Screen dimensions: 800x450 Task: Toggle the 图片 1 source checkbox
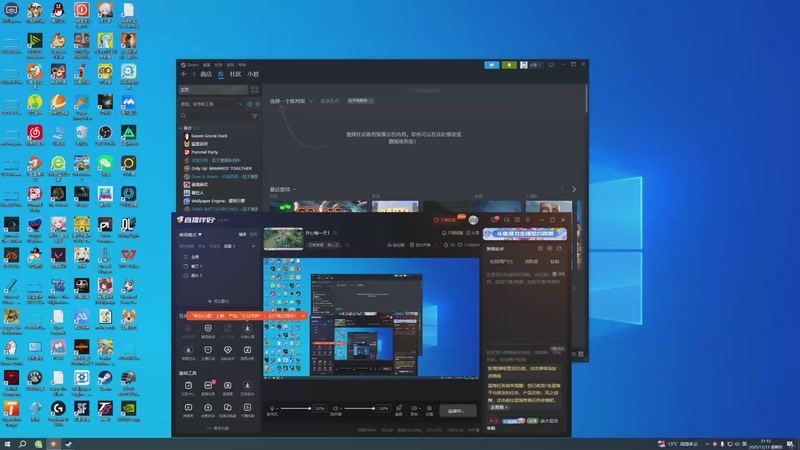point(186,276)
